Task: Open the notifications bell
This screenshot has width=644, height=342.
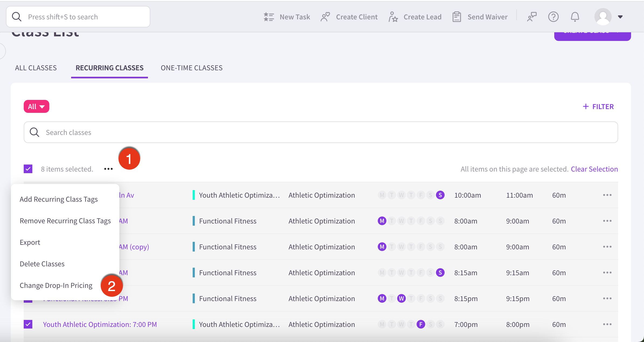Action: pos(575,17)
